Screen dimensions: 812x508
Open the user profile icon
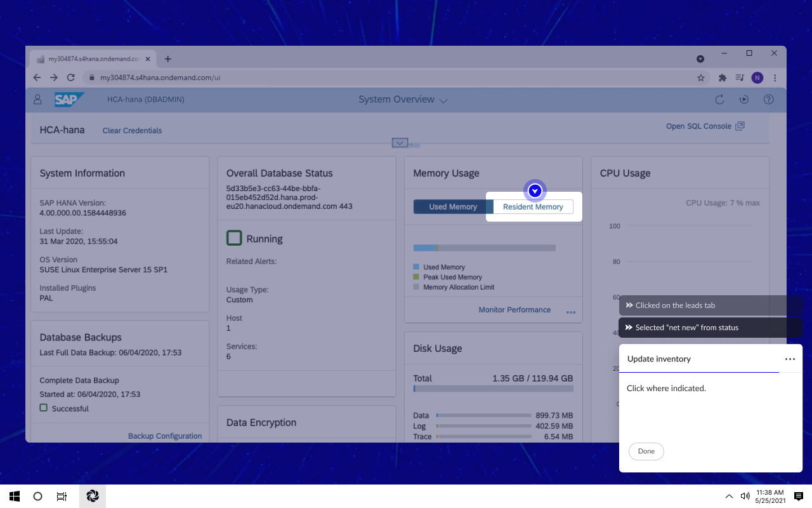tap(37, 100)
